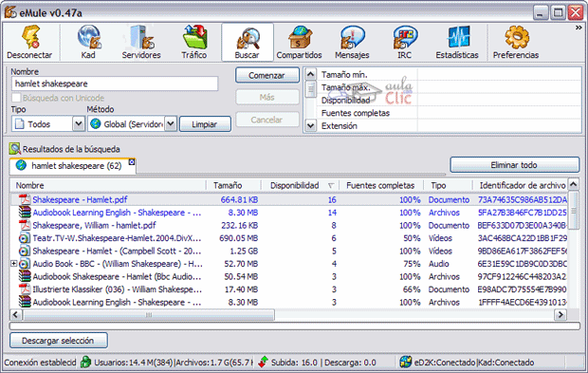This screenshot has height=373, width=588.
Task: Click the Limpiar button
Action: 205,124
